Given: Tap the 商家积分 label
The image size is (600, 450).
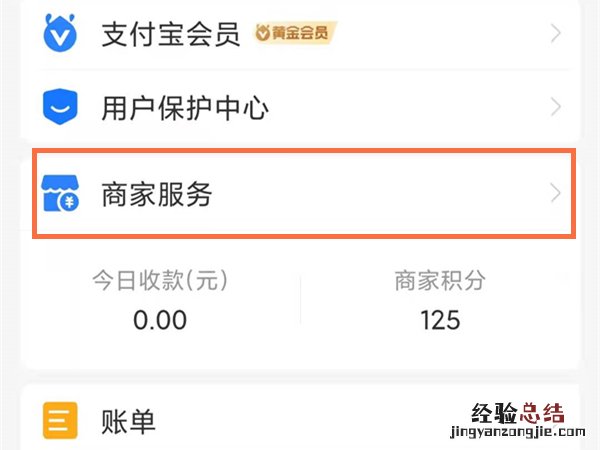Looking at the screenshot, I should pos(440,281).
